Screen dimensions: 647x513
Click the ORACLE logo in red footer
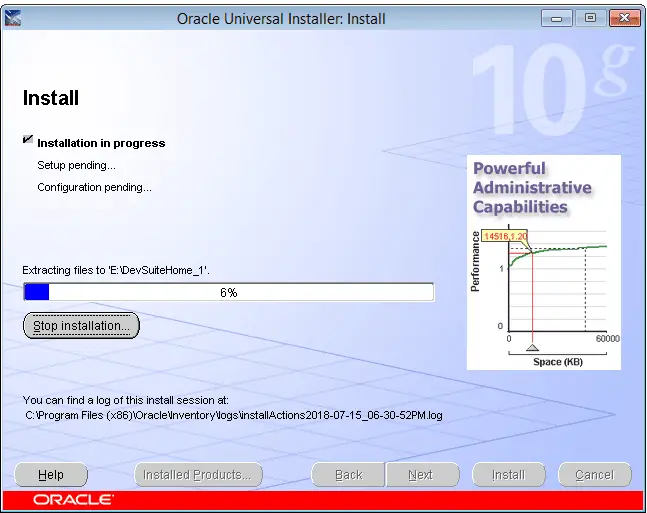click(x=73, y=500)
